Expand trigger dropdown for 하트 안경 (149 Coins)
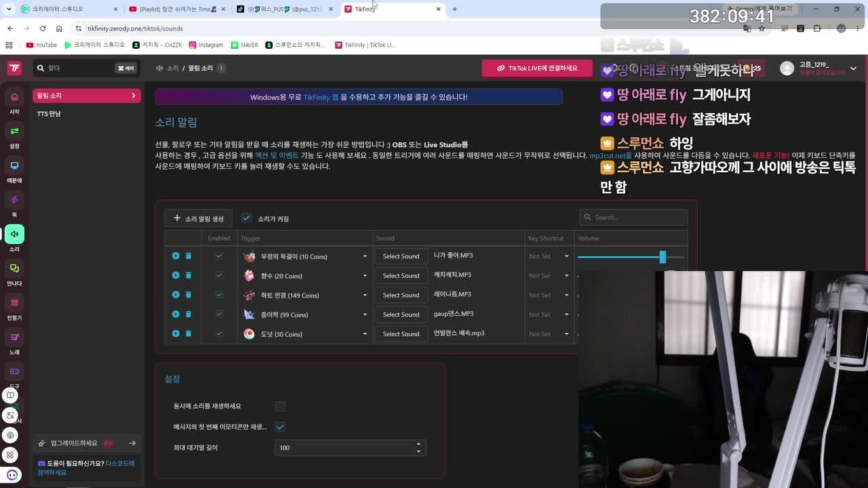The image size is (868, 488). 365,296
